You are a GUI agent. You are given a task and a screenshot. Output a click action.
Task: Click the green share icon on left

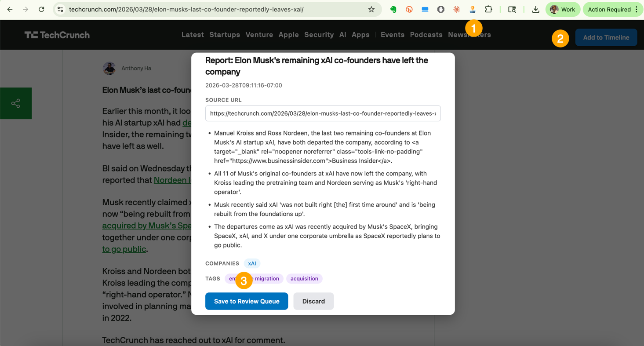(x=16, y=103)
